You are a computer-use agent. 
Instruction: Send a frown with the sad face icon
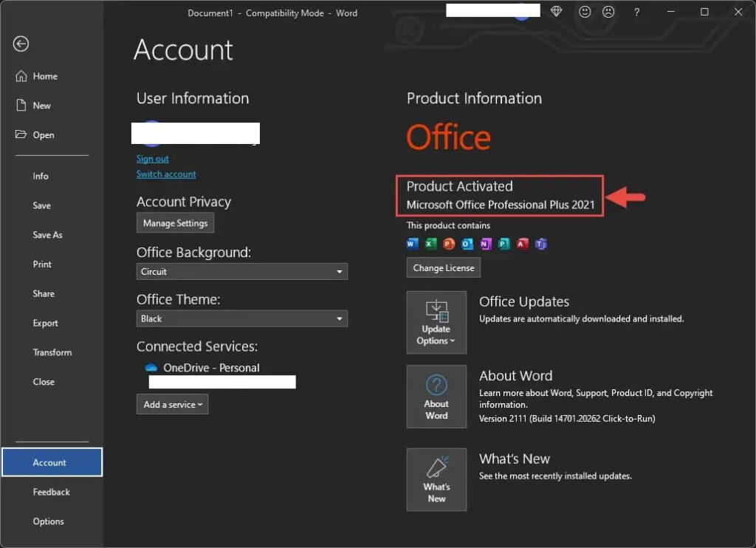coord(608,12)
